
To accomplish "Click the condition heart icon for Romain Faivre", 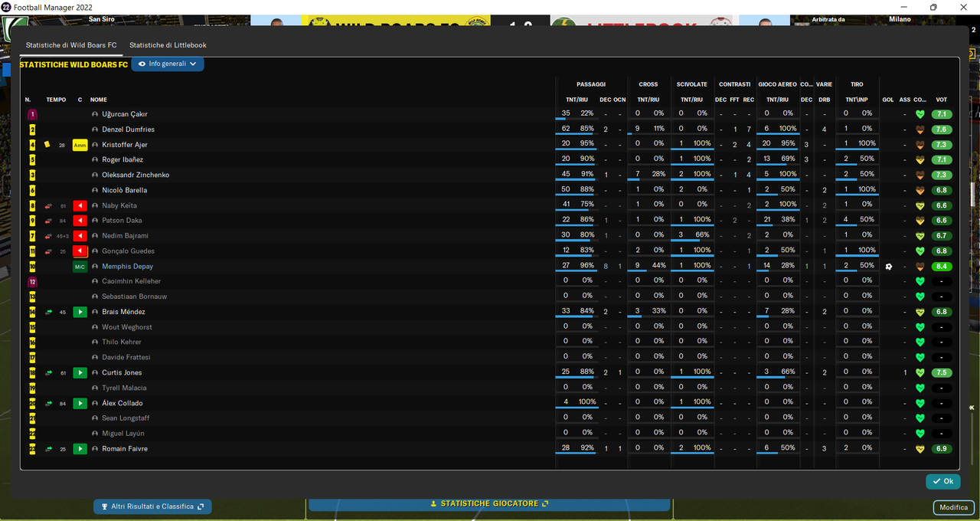I will coord(920,448).
